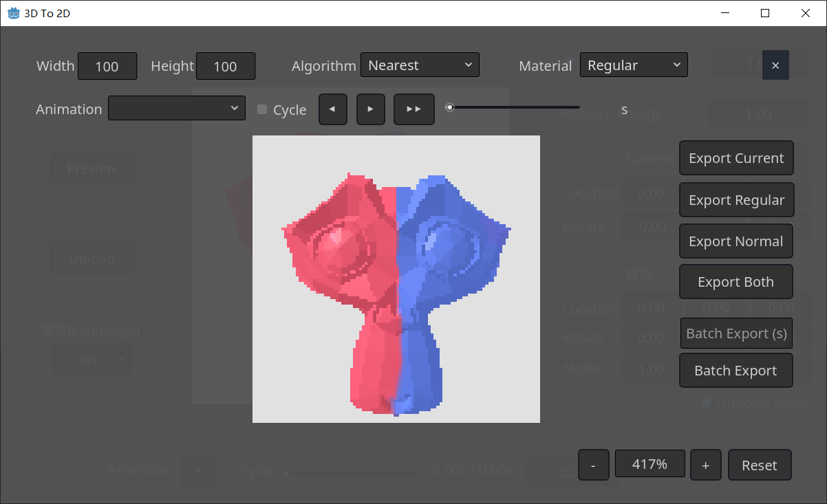The height and width of the screenshot is (504, 827).
Task: Click Batch Export (s) button
Action: click(736, 333)
